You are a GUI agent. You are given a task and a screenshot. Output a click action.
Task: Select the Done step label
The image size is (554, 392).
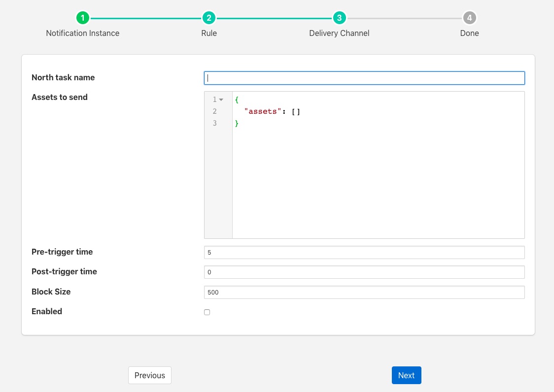469,33
